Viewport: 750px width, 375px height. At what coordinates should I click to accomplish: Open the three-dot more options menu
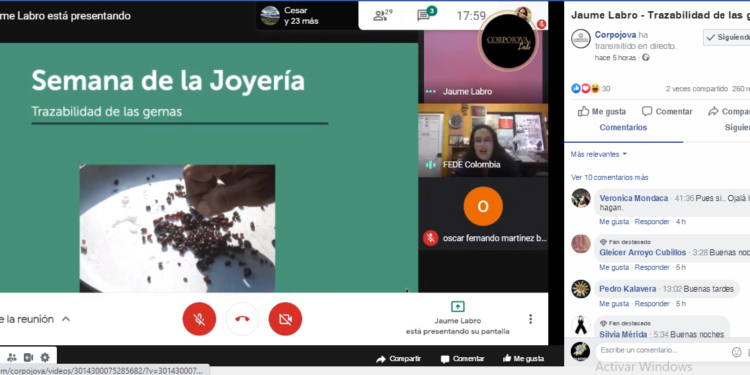[x=530, y=319]
